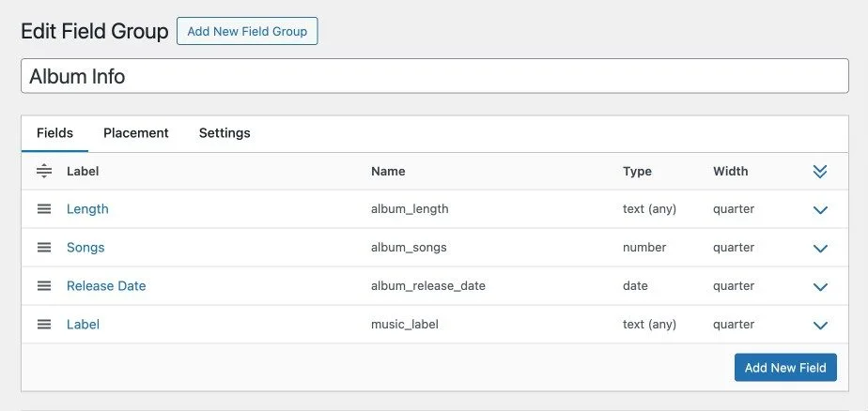
Task: Expand the Length field row chevron
Action: pos(820,209)
